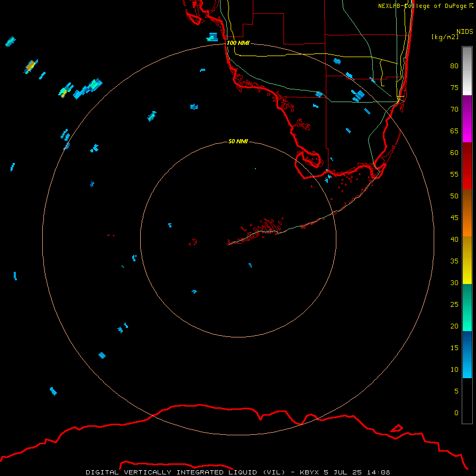Select the 10 legend value
476x476 pixels.
454,370
